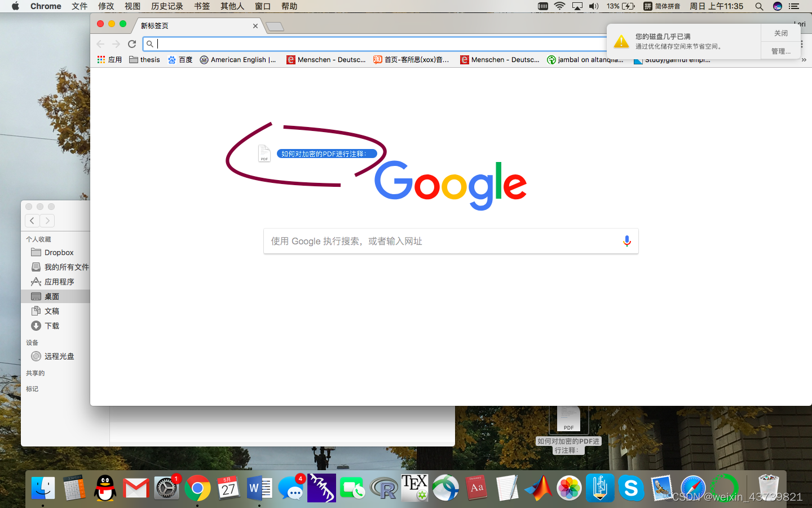Viewport: 812px width, 508px height.
Task: Open the American English bookmark
Action: (238, 59)
